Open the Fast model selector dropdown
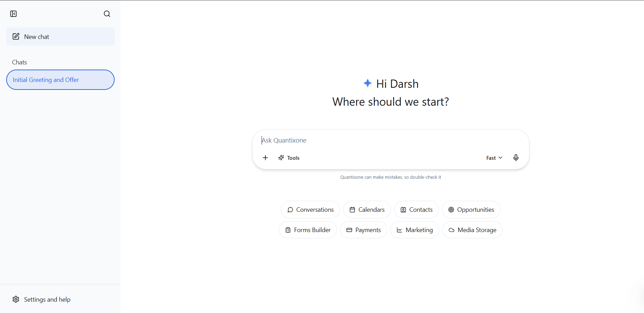 pos(494,158)
